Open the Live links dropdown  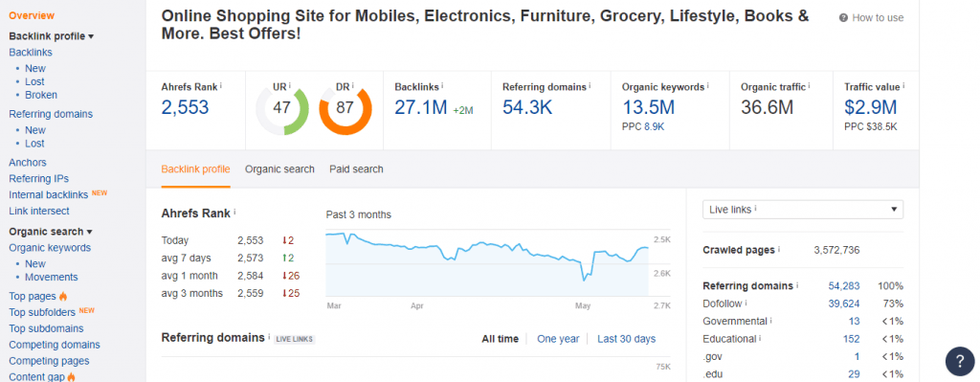[803, 210]
